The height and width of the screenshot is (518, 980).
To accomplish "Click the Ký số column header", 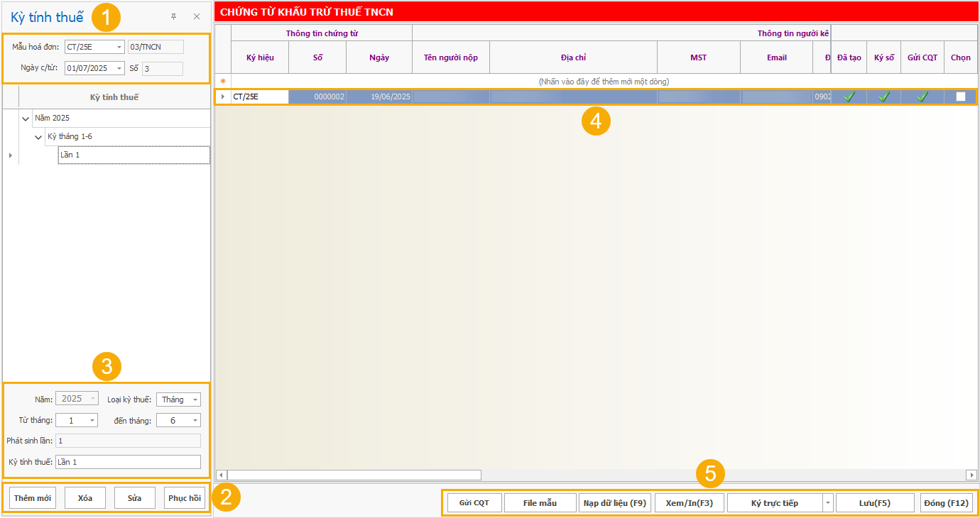I will click(x=884, y=57).
